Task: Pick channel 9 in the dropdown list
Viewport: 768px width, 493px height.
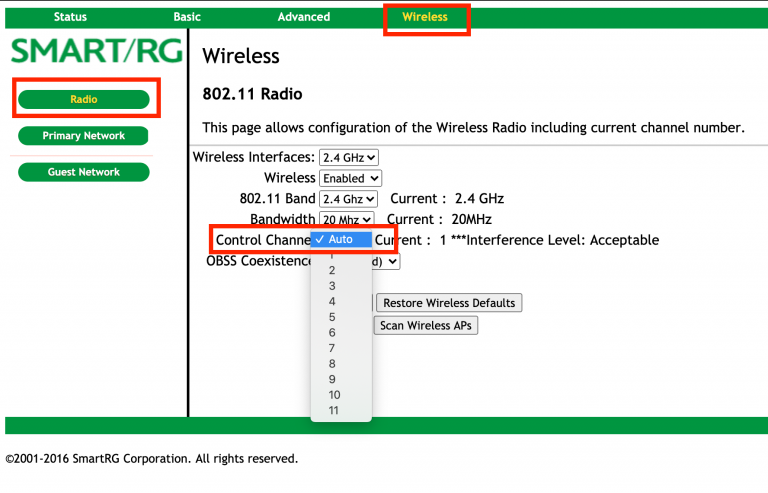Action: [x=332, y=379]
